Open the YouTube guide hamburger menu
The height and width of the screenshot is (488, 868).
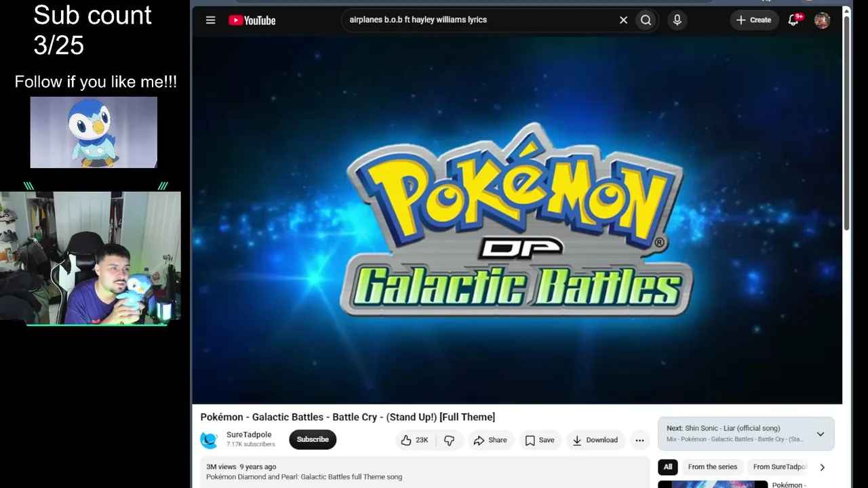pos(210,20)
